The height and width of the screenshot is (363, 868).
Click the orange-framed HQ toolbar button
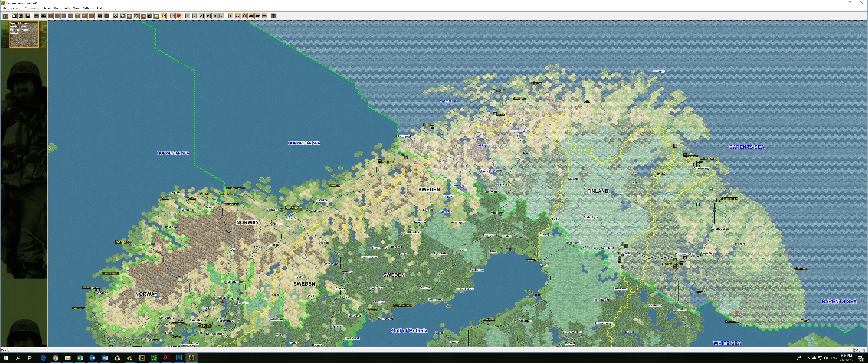258,16
